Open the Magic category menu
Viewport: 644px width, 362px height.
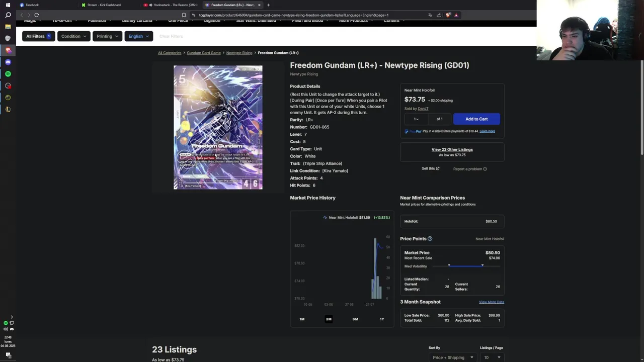coord(32,21)
